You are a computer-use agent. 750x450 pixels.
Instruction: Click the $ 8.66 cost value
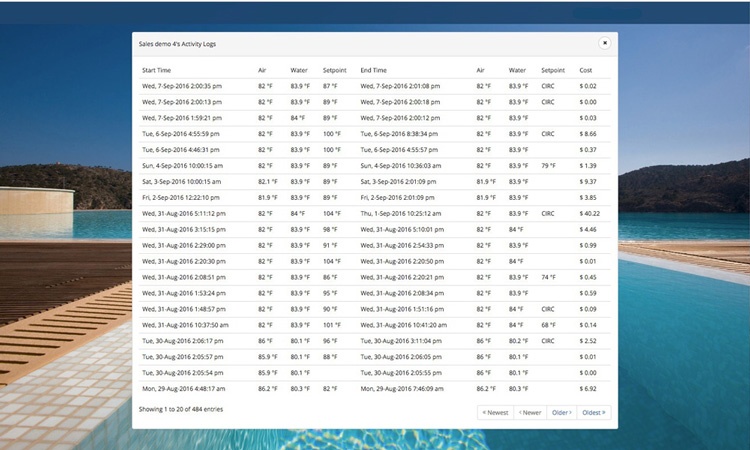(x=588, y=133)
